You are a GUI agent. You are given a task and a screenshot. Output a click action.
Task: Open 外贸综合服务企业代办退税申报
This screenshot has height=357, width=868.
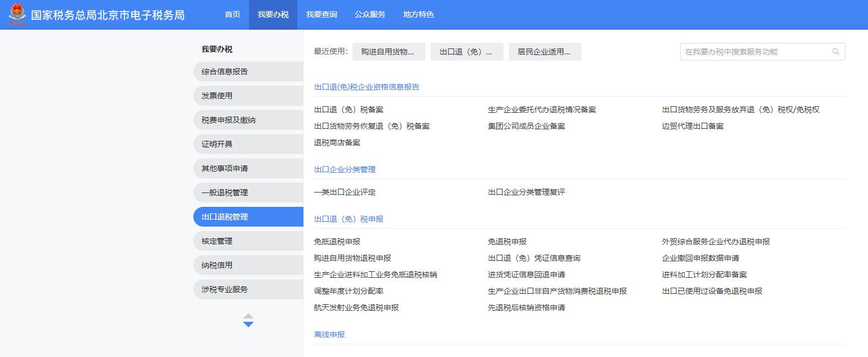pyautogui.click(x=716, y=241)
